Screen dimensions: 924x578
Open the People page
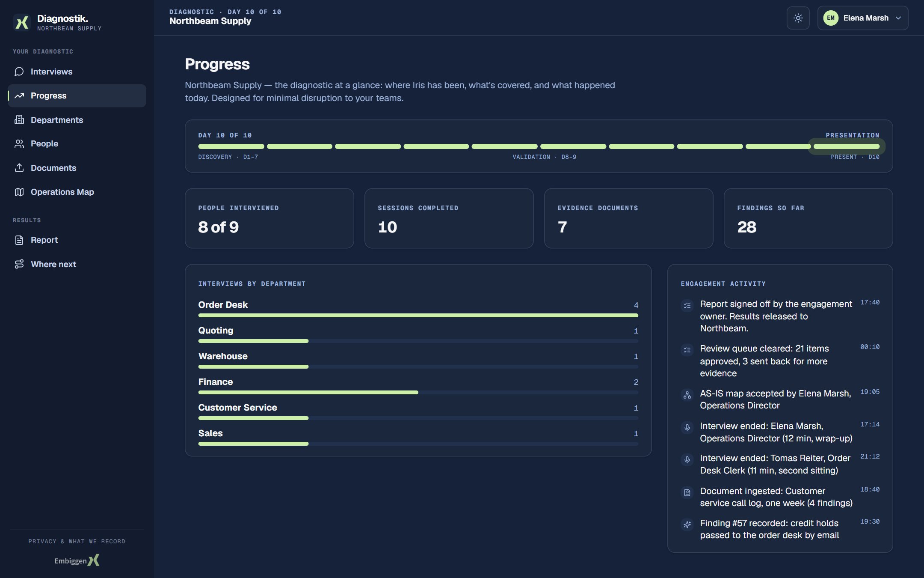(77, 144)
